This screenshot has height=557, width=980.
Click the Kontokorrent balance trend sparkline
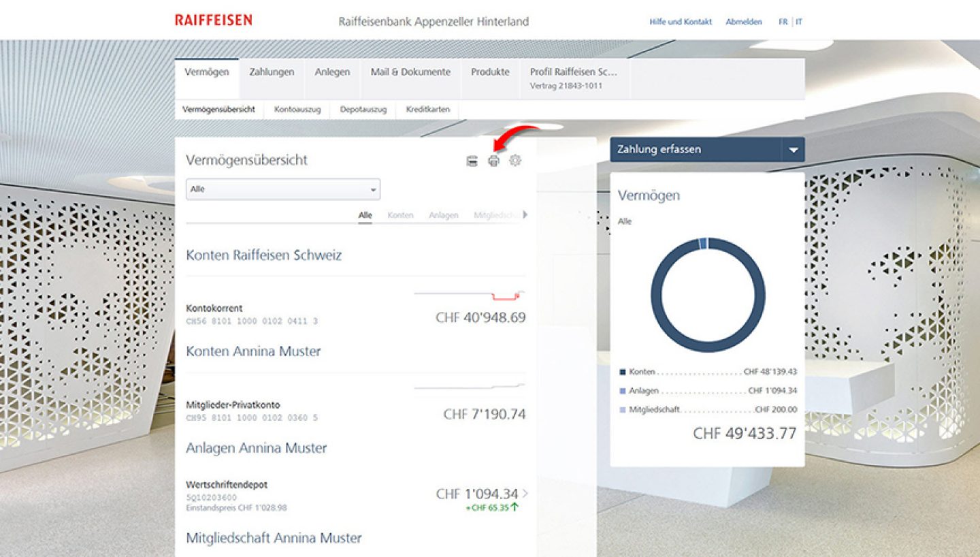coord(469,295)
